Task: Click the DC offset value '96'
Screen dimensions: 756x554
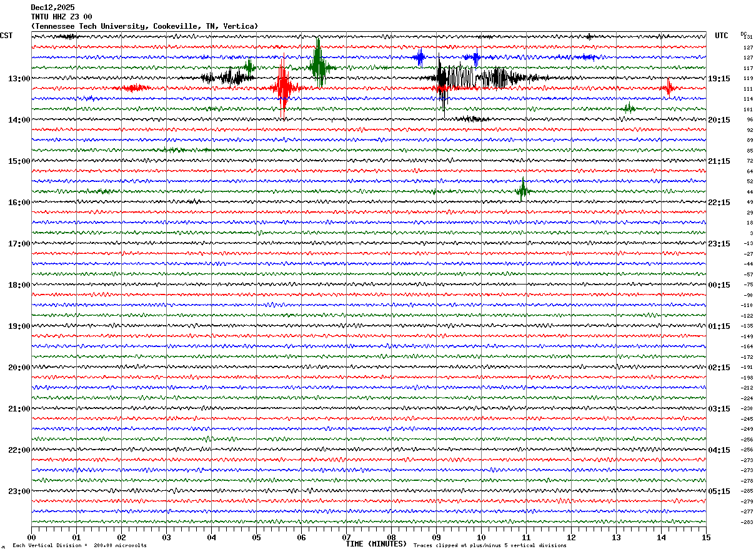Action: (750, 120)
